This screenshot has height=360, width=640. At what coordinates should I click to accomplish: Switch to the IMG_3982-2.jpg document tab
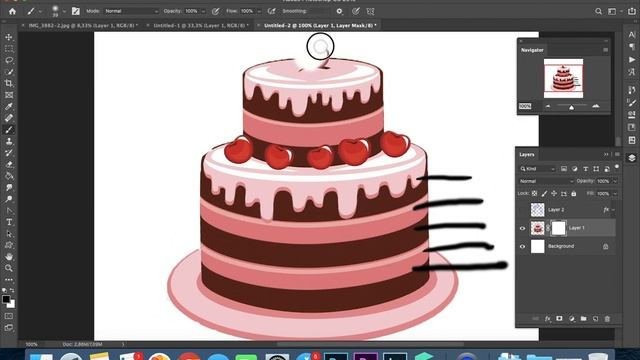pyautogui.click(x=83, y=25)
